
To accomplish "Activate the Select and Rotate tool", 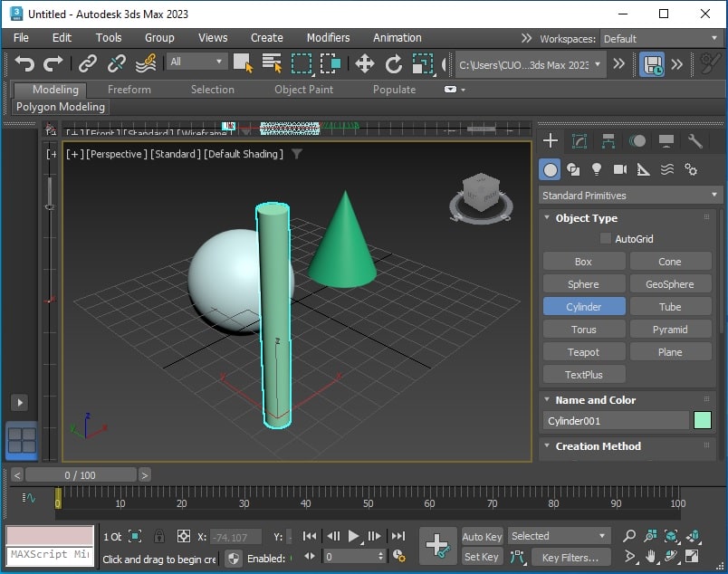I will (x=394, y=63).
